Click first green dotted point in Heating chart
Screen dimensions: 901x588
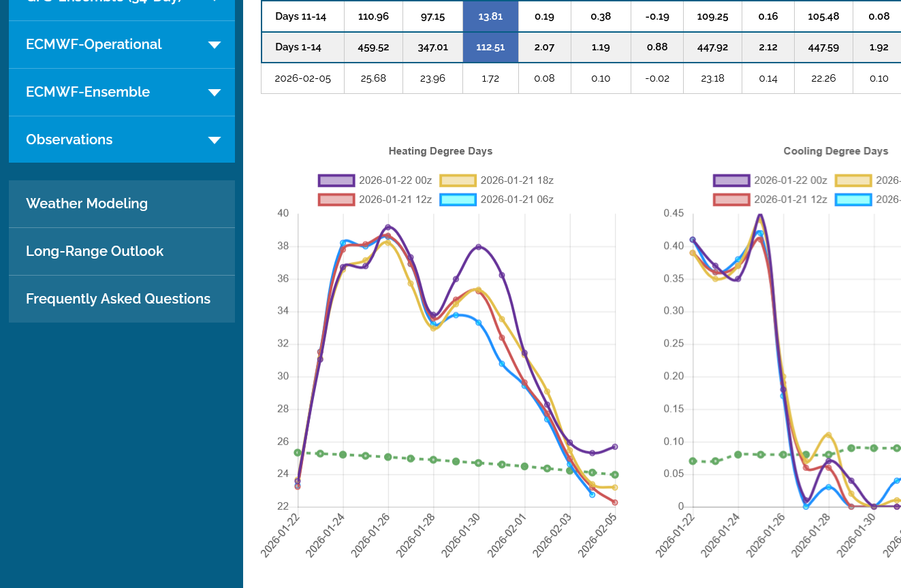pyautogui.click(x=298, y=453)
